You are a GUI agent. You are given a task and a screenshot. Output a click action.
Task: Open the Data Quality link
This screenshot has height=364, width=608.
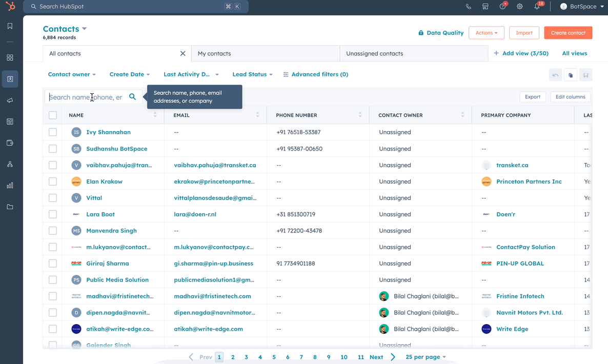coord(441,33)
